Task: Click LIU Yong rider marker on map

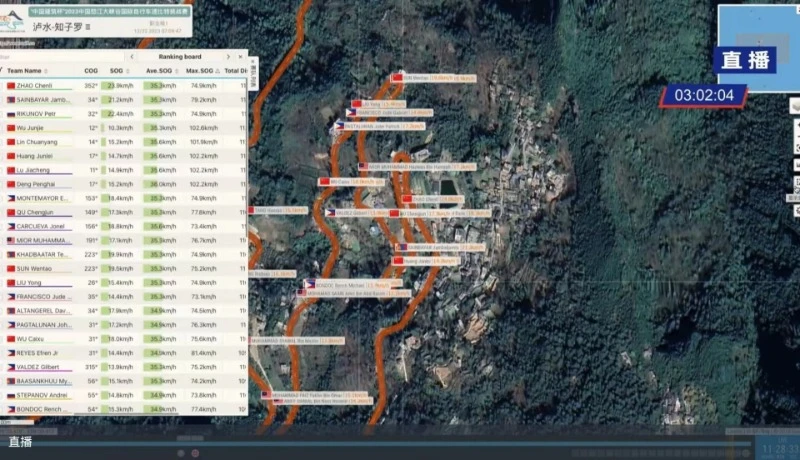Action: (x=379, y=104)
